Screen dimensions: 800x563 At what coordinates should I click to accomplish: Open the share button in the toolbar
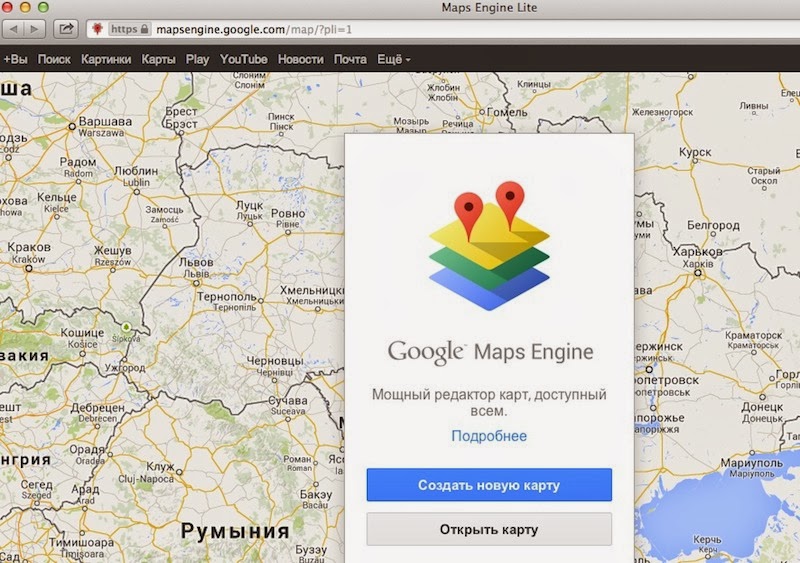coord(66,29)
